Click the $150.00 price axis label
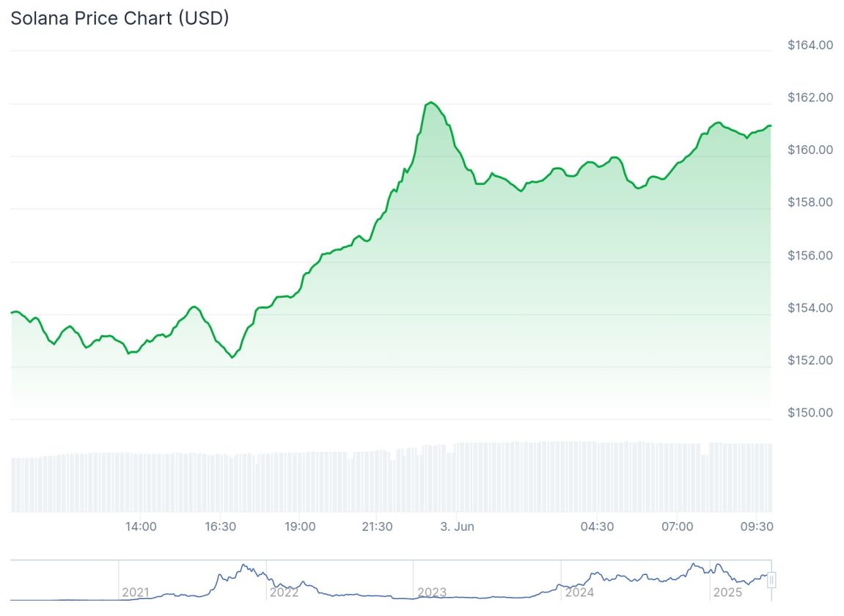 pyautogui.click(x=810, y=412)
